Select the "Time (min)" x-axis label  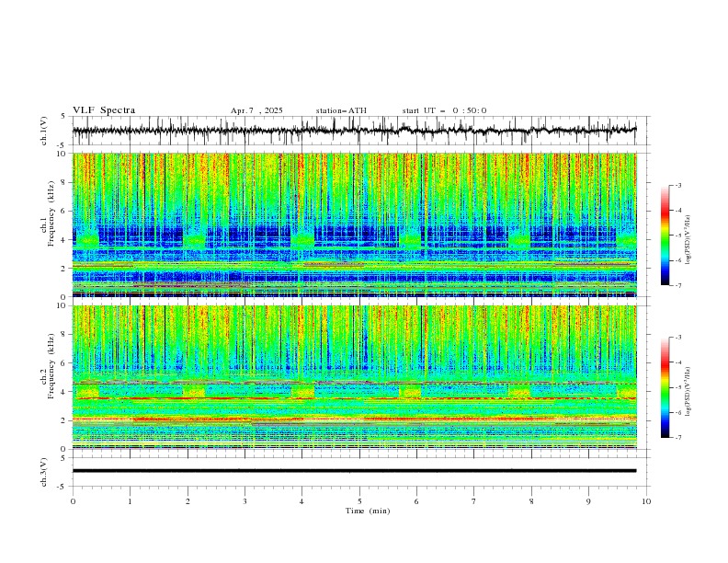tap(368, 511)
